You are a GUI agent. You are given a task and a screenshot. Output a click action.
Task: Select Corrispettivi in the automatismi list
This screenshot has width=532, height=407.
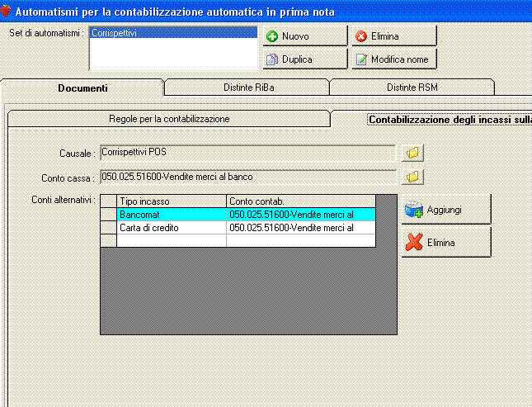coord(173,33)
